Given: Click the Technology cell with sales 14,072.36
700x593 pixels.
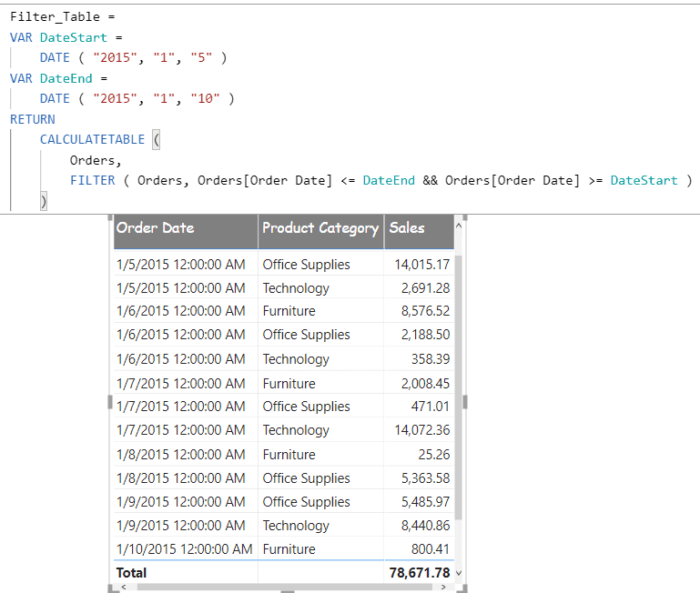Looking at the screenshot, I should 296,430.
